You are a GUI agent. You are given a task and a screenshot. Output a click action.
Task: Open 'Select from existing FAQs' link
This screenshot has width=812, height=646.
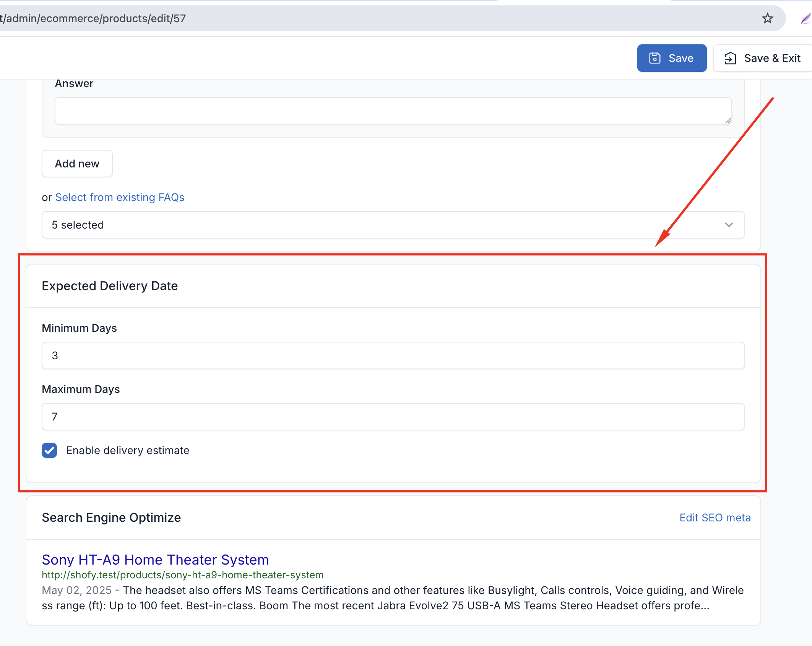click(120, 197)
